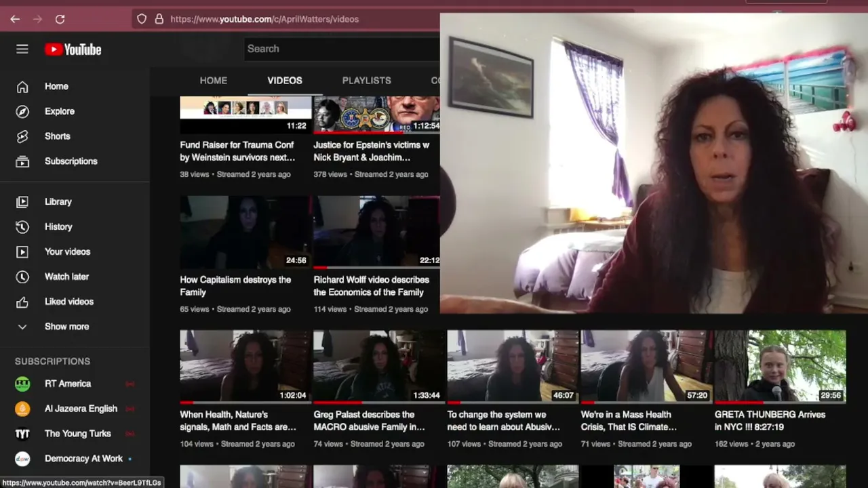Focus the browser address bar URL
This screenshot has width=868, height=488.
point(264,19)
